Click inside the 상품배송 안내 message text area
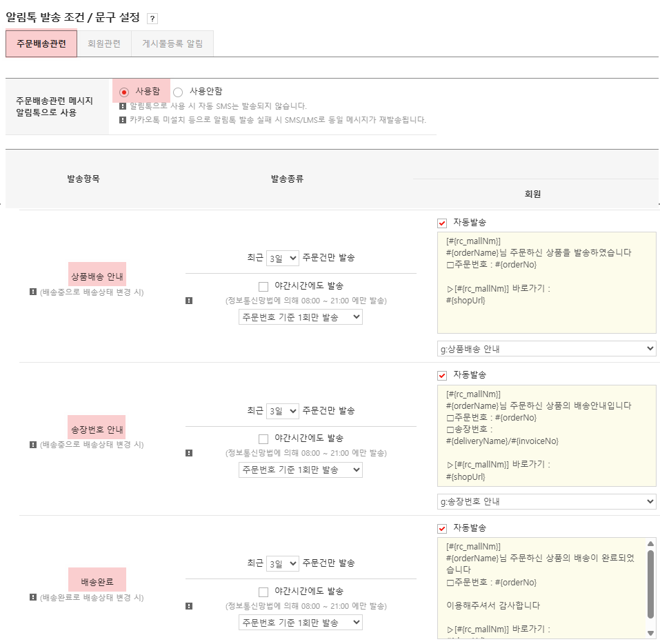This screenshot has height=644, width=660. (545, 283)
